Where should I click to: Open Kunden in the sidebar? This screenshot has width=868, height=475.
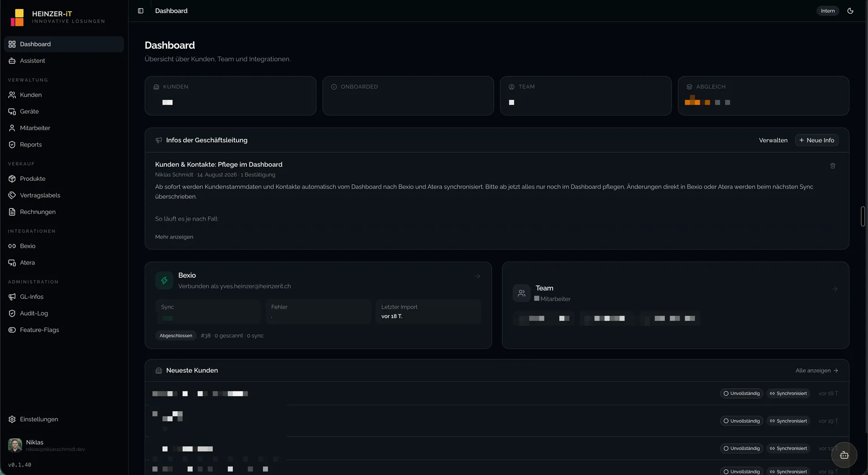coord(64,95)
